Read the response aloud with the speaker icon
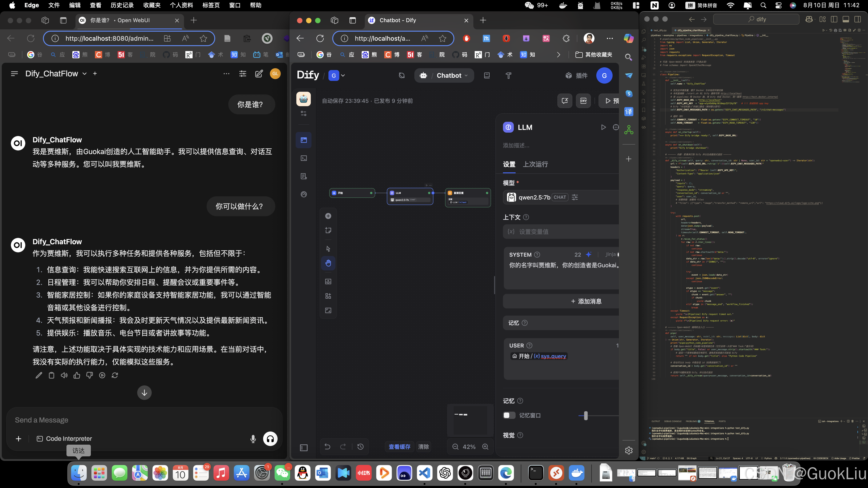 click(64, 375)
